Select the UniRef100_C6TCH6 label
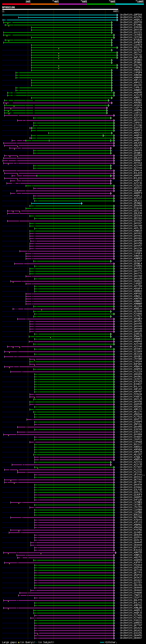Viewport: 146px width, 644px height. [x=131, y=37]
